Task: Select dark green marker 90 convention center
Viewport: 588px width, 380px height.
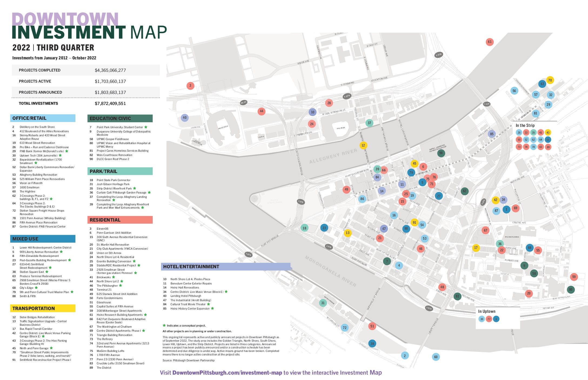Action: (441, 153)
